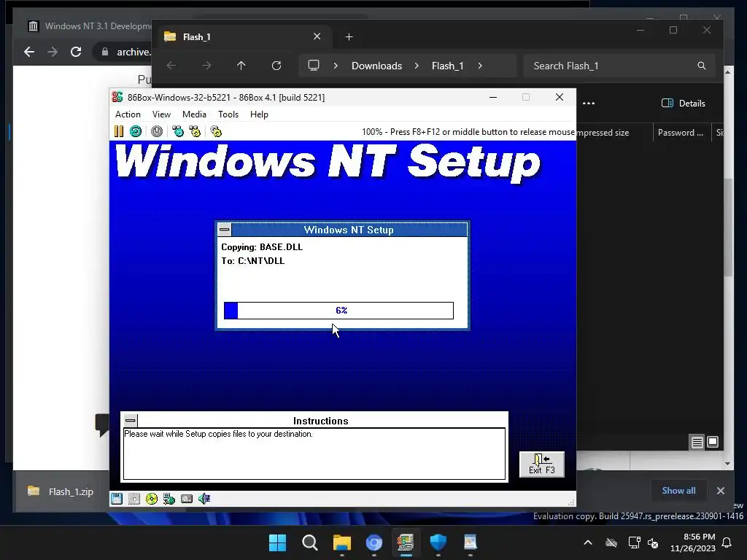Click CD-ROM disc icon in status bar
The image size is (747, 560).
(x=152, y=499)
